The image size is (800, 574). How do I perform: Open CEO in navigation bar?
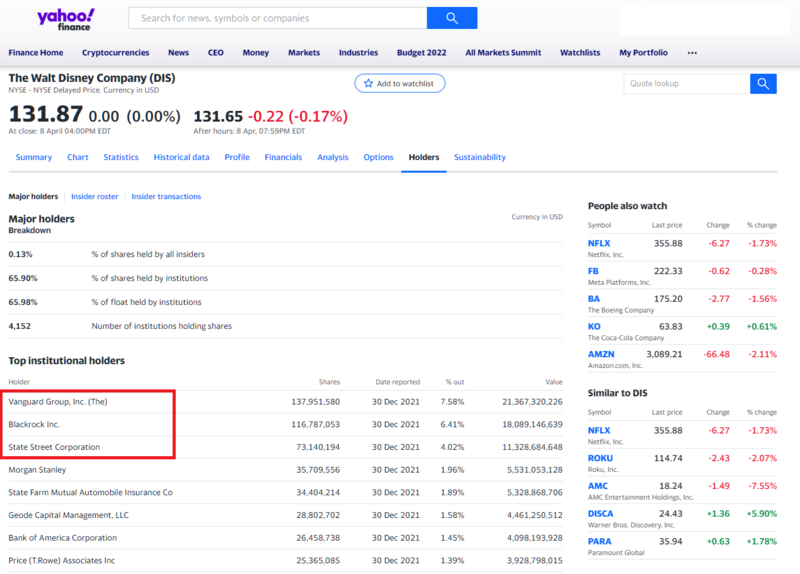pos(215,53)
